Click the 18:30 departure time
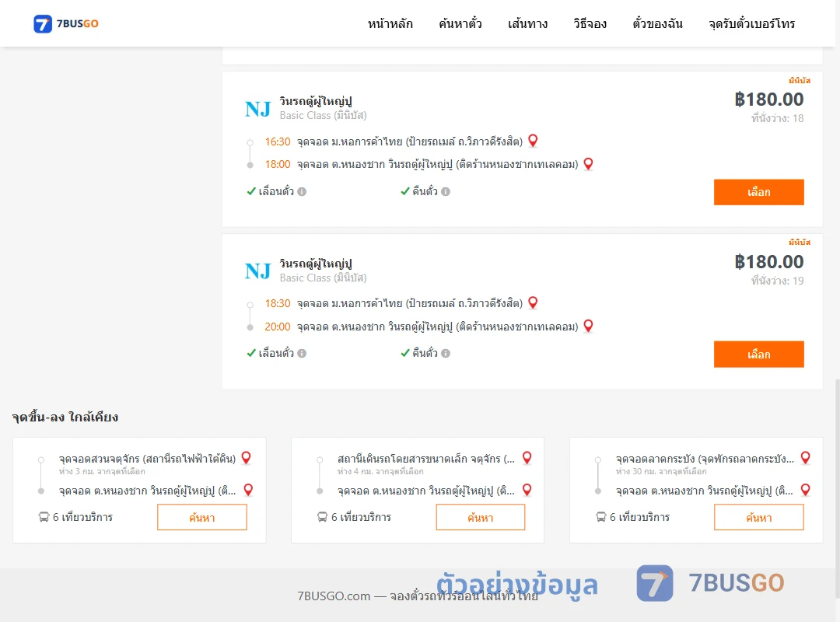Image resolution: width=840 pixels, height=622 pixels. [278, 304]
